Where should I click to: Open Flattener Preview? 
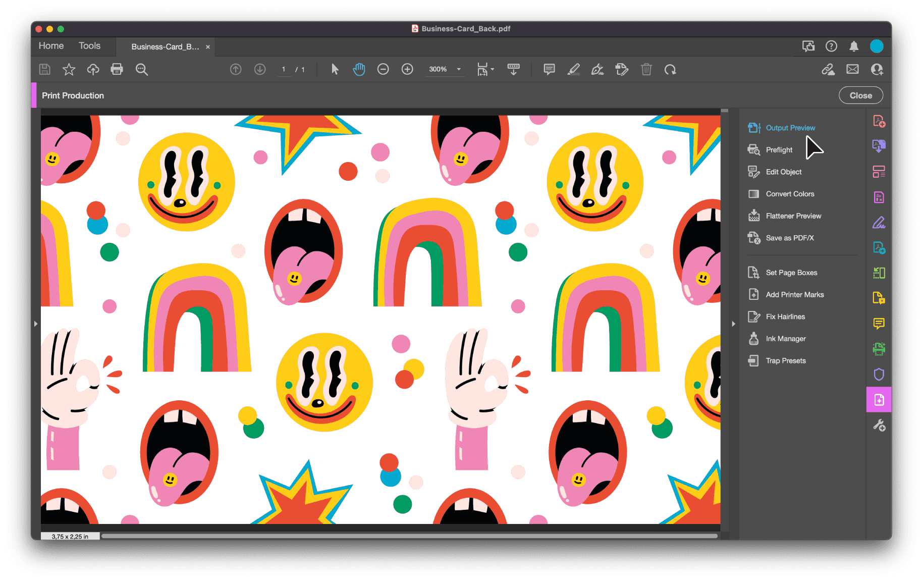pos(784,216)
